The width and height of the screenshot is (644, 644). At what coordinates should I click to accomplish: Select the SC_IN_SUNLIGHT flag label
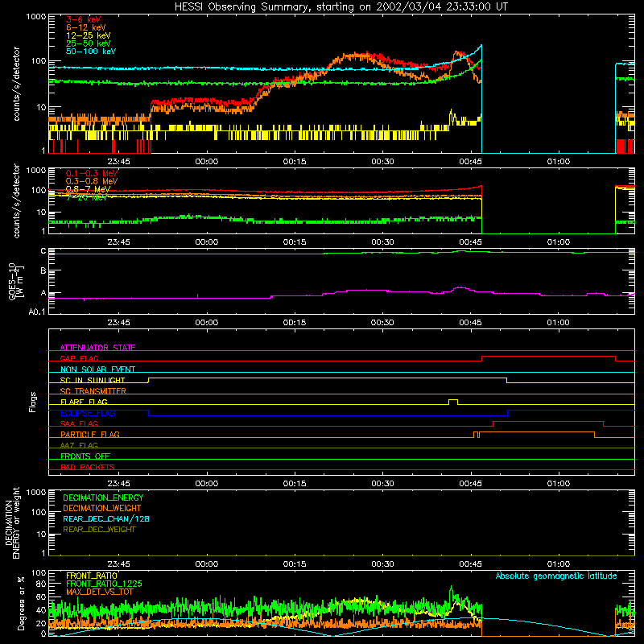pos(93,380)
